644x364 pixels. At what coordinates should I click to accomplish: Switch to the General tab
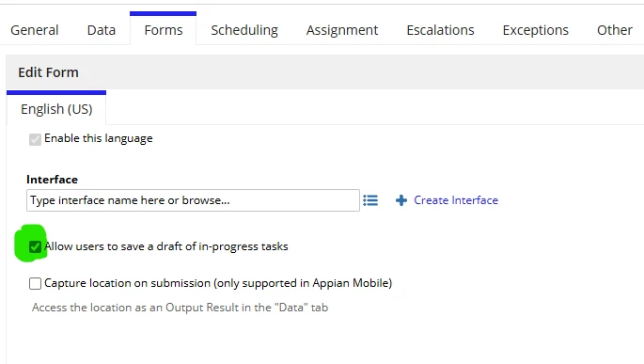click(x=35, y=30)
